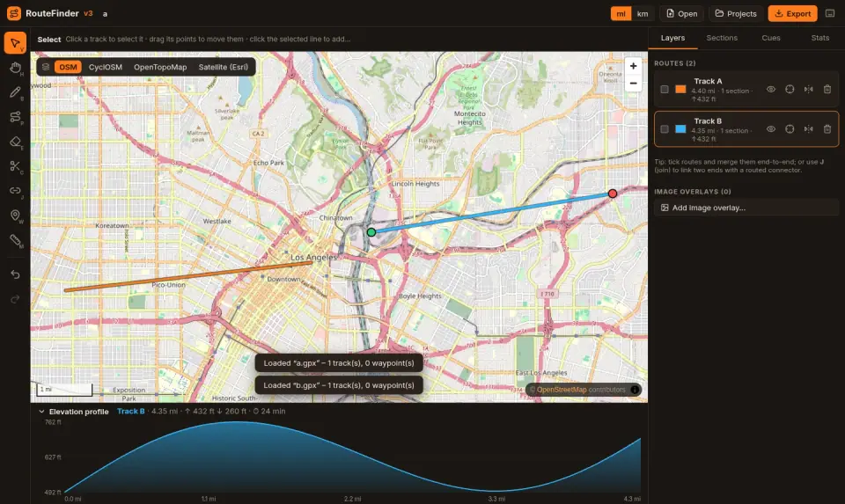Dismiss the Loaded "a.gpx" notification
Screen dimensions: 845x504
[339, 363]
